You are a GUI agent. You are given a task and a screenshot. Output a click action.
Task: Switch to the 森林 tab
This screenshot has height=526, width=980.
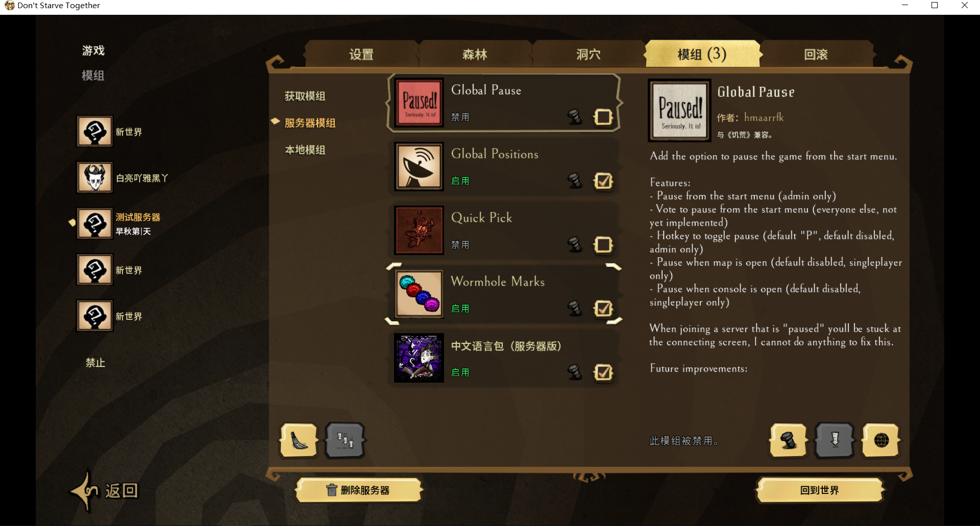[x=475, y=54]
